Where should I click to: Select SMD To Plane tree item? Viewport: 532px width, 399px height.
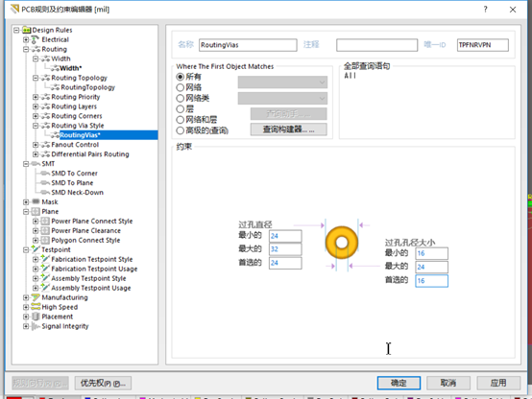click(x=72, y=183)
